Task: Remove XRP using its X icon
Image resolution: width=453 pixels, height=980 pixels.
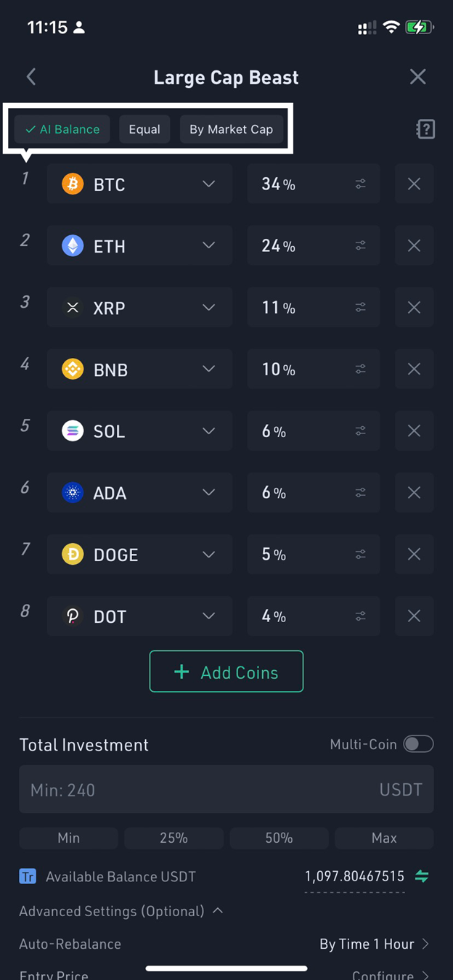Action: pos(415,308)
